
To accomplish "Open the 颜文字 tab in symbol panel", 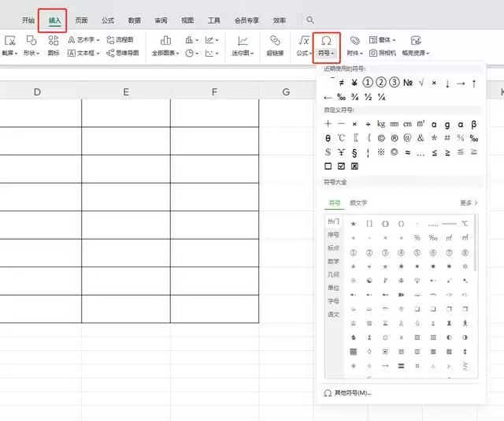I will (358, 203).
